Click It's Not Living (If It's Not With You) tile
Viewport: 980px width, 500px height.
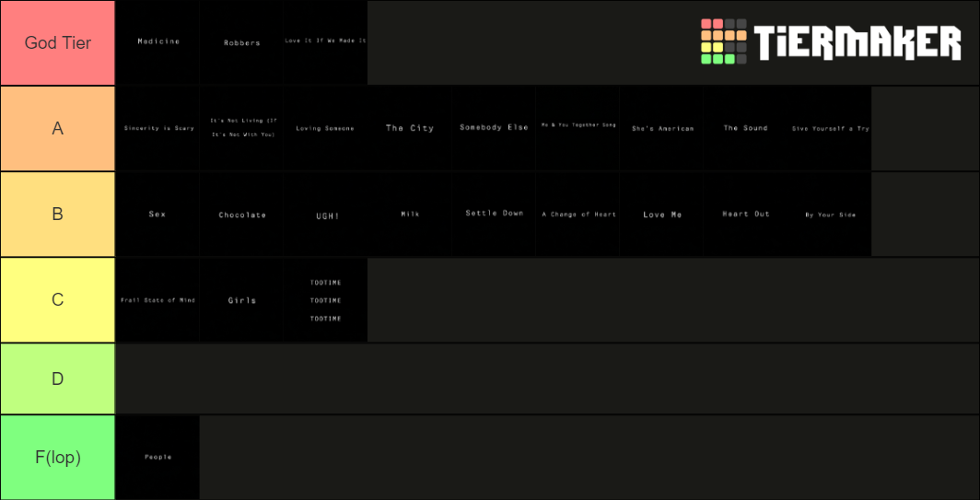click(242, 128)
